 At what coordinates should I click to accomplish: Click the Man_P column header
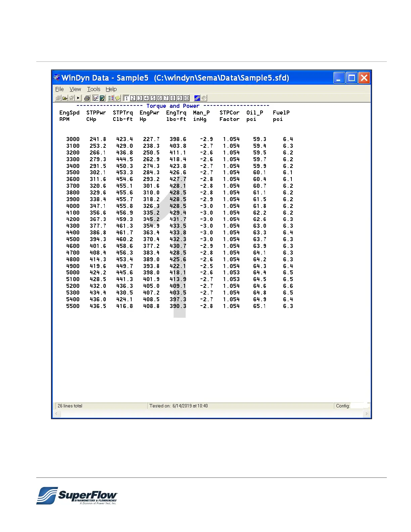click(x=201, y=113)
